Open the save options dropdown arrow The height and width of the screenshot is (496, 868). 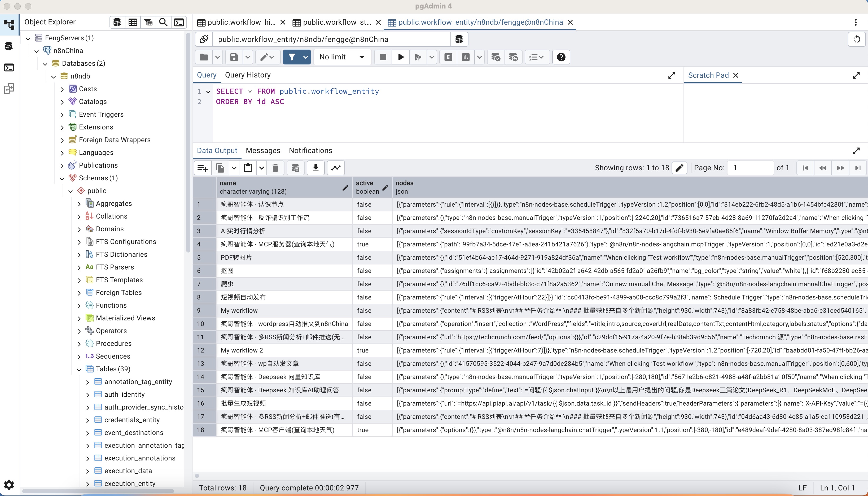248,57
